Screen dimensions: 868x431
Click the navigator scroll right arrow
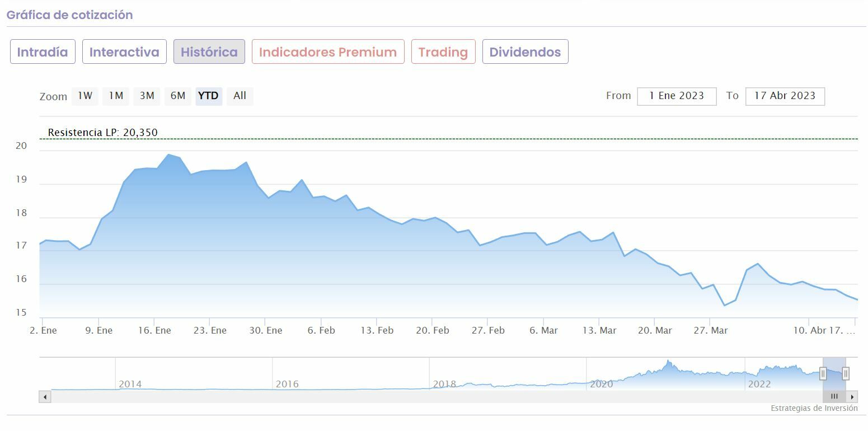tap(852, 397)
